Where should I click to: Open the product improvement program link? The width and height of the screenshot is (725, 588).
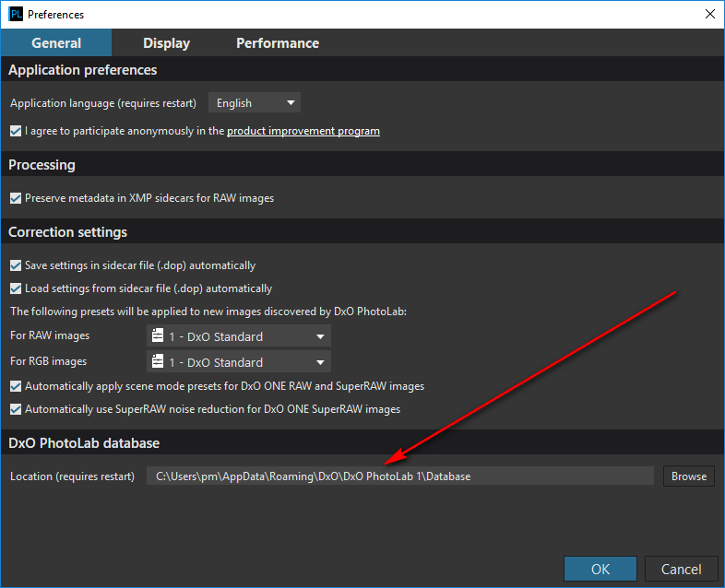(303, 131)
